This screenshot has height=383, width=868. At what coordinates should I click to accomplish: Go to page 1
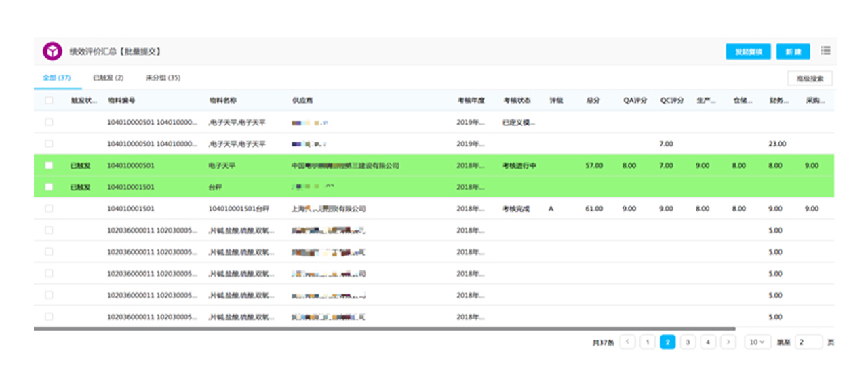click(x=648, y=342)
